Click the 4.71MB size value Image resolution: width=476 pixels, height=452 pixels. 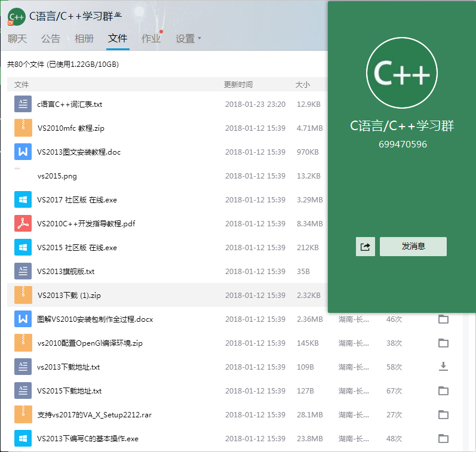(309, 128)
